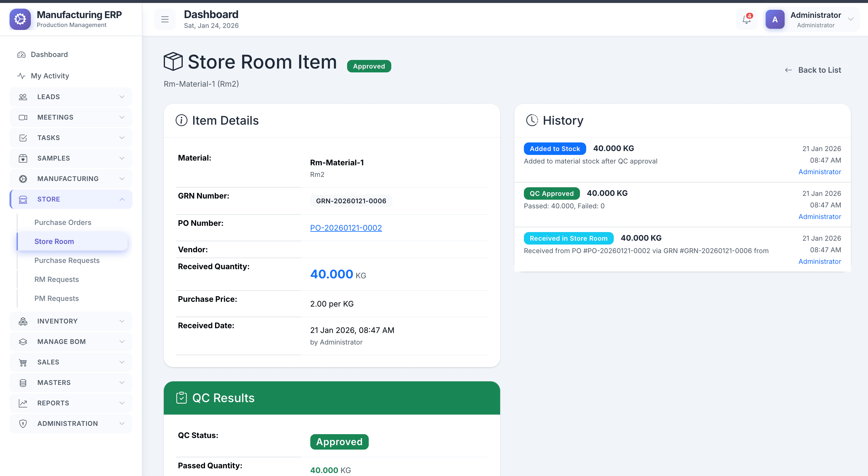Click the Manufacturing ERP gear logo
This screenshot has height=476, width=868.
(x=20, y=19)
